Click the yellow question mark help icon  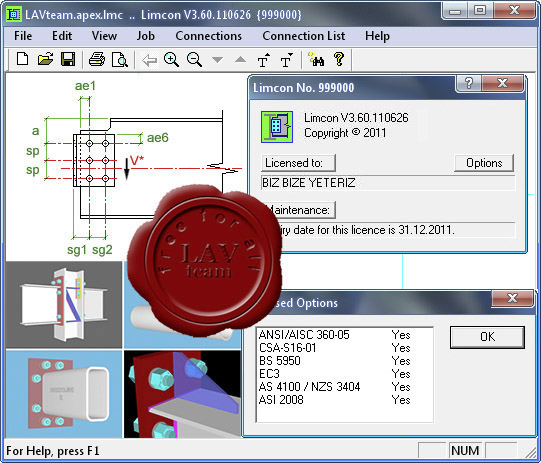pyautogui.click(x=339, y=59)
